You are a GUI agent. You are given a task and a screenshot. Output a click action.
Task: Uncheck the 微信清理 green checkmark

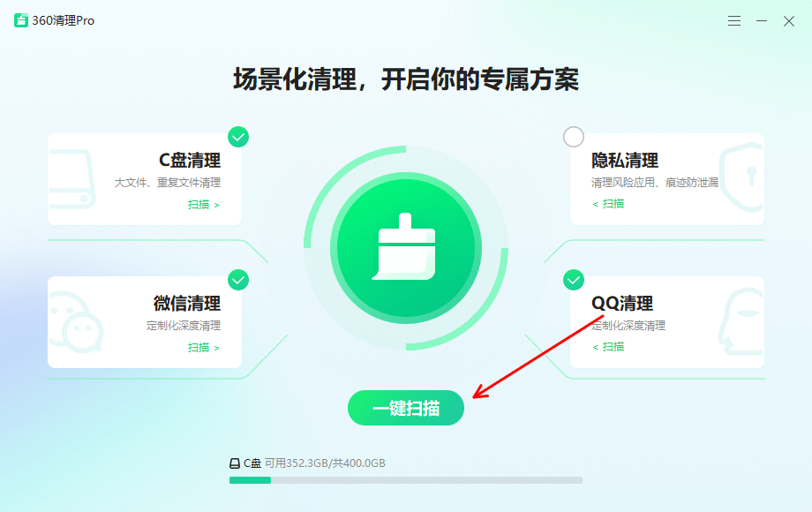tap(238, 280)
